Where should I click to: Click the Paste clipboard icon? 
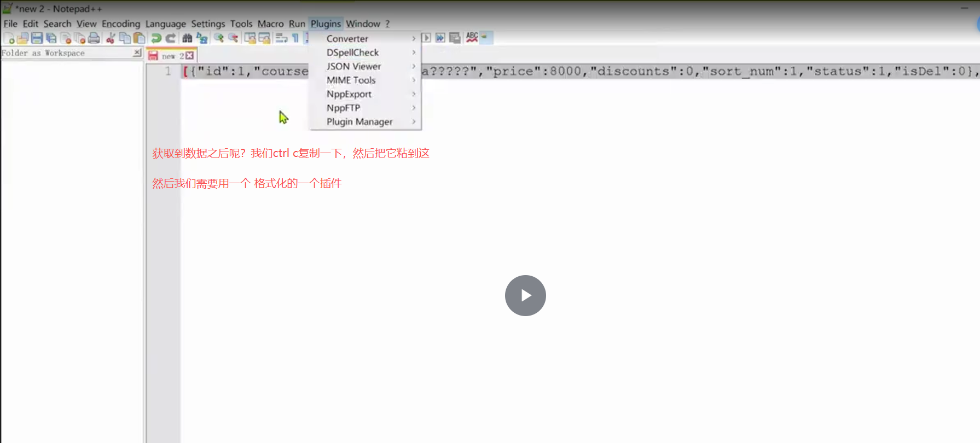(139, 38)
